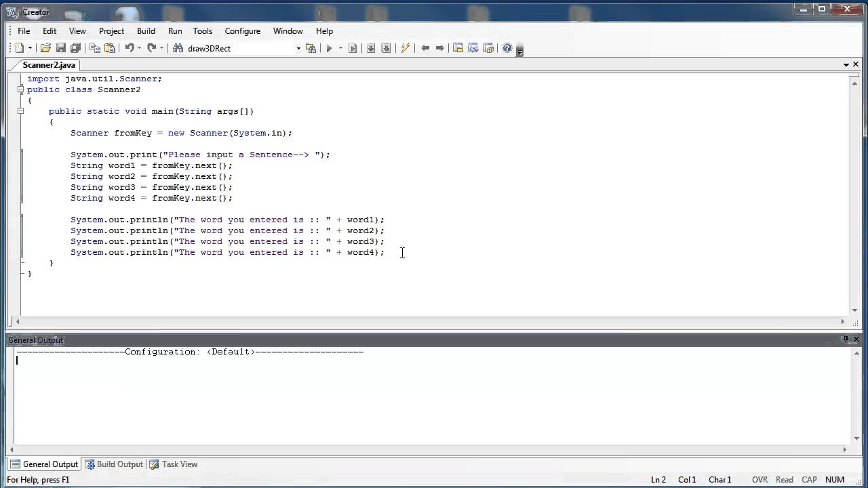Screen dimensions: 868x488
Task: Click the Configuration Default output line
Action: tap(190, 352)
